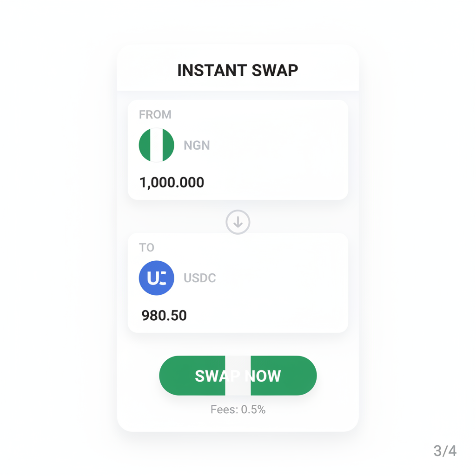This screenshot has height=476, width=476.
Task: Click the INSTANT SWAP title header
Action: 238,70
